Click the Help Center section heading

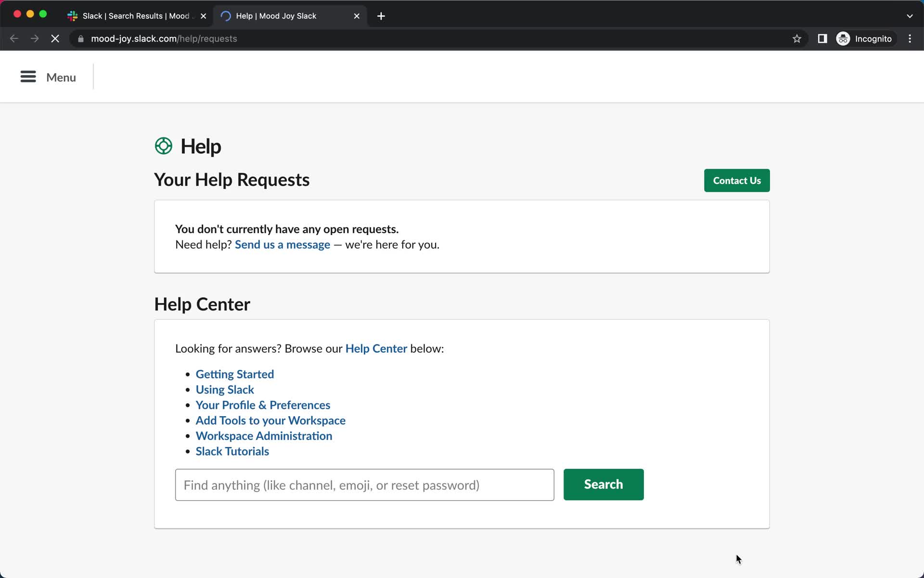point(202,304)
